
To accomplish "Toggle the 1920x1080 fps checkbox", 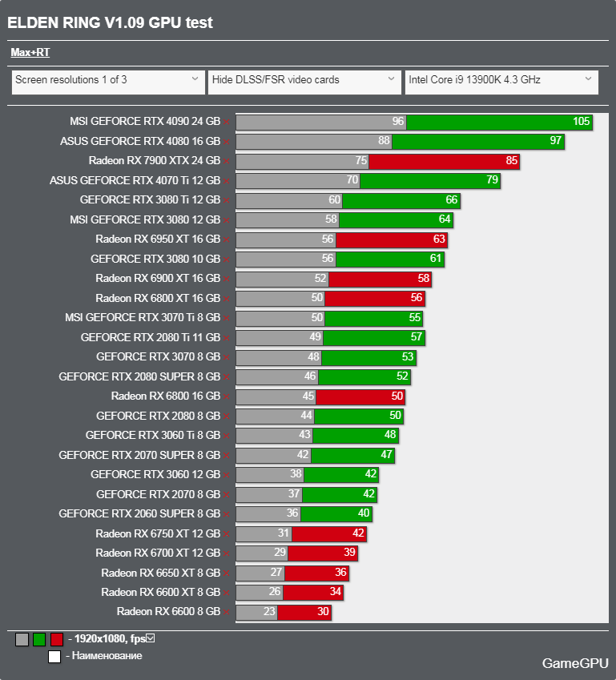I will pyautogui.click(x=151, y=638).
